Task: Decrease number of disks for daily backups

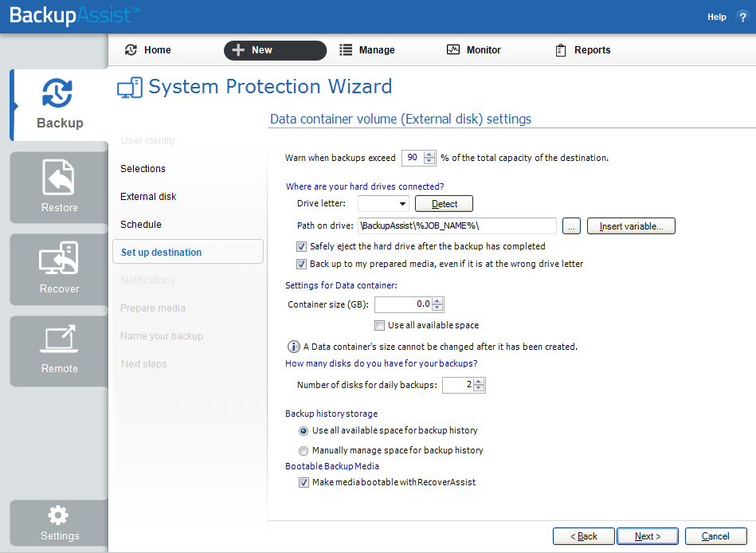Action: pos(478,389)
